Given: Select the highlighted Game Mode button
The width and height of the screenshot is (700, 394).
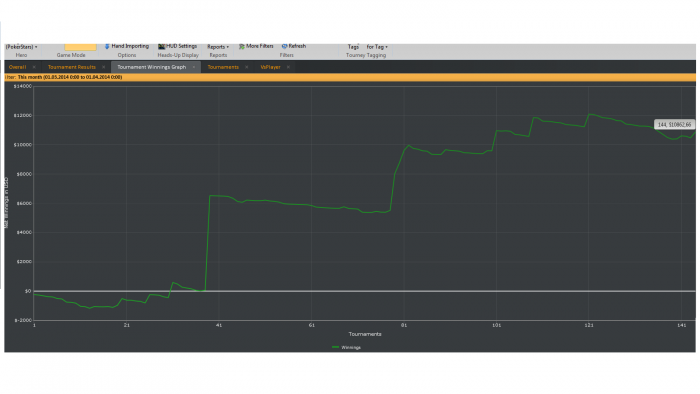Looking at the screenshot, I should click(80, 47).
